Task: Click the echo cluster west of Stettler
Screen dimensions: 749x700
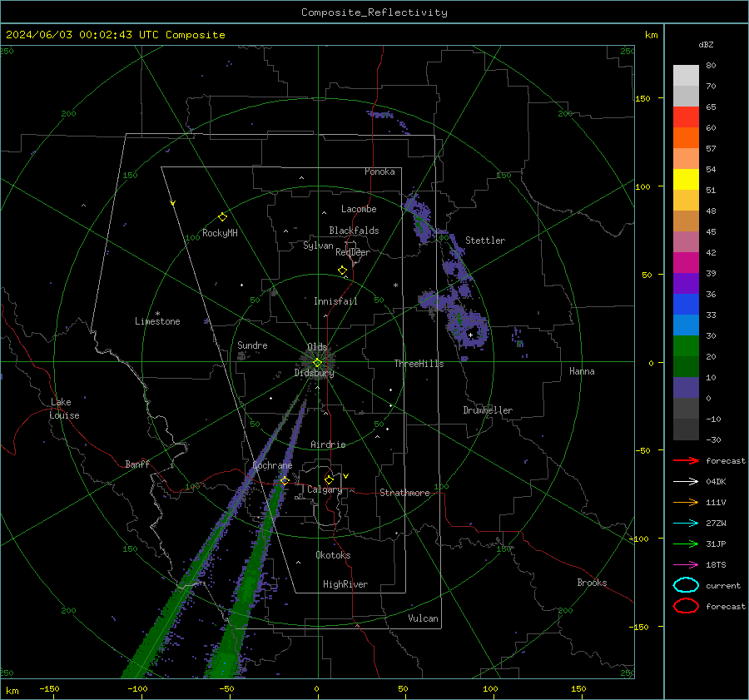Action: point(419,217)
